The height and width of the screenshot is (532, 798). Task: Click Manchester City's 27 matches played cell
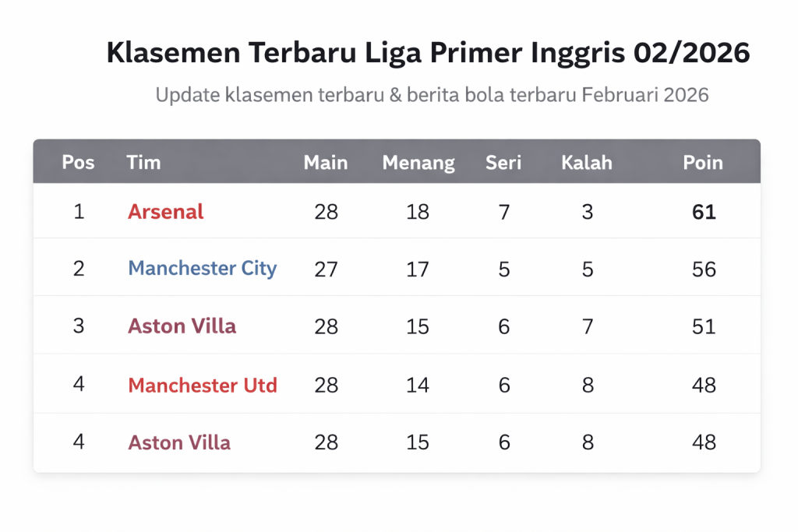[326, 269]
